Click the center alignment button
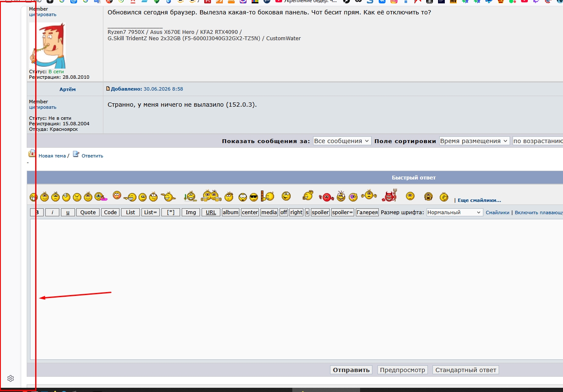Image resolution: width=563 pixels, height=392 pixels. click(250, 213)
